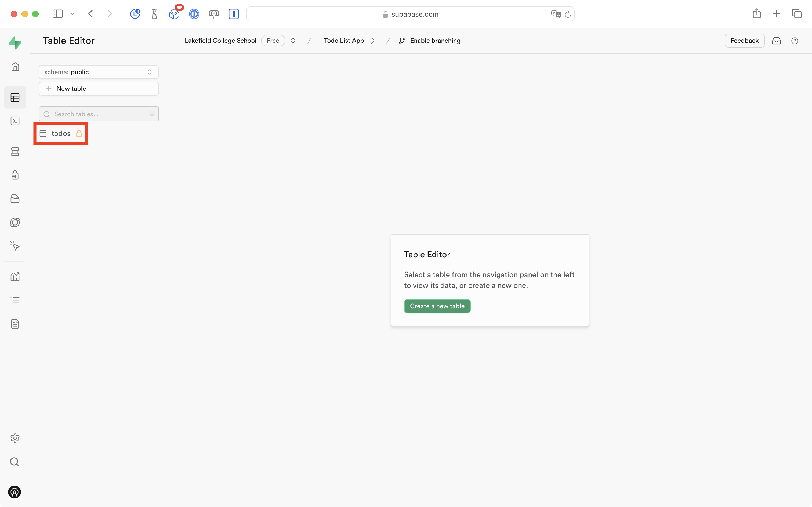Expand the Free plan selector
This screenshot has width=812, height=507.
pos(273,40)
